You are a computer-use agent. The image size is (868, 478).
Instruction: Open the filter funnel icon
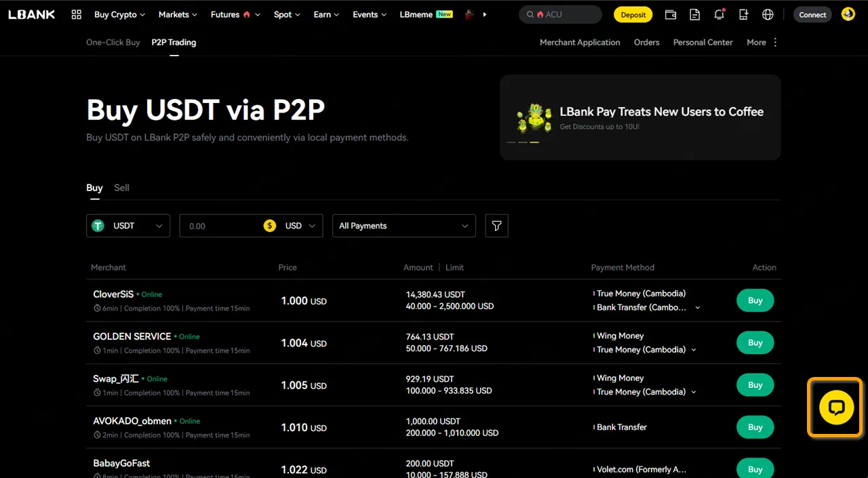pos(496,226)
